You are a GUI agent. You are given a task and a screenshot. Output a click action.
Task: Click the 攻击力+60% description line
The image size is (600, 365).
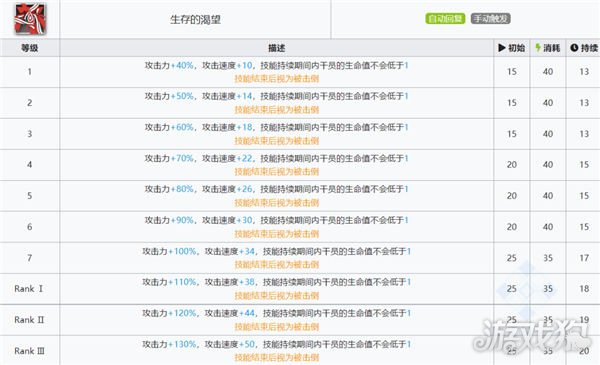[x=276, y=127]
